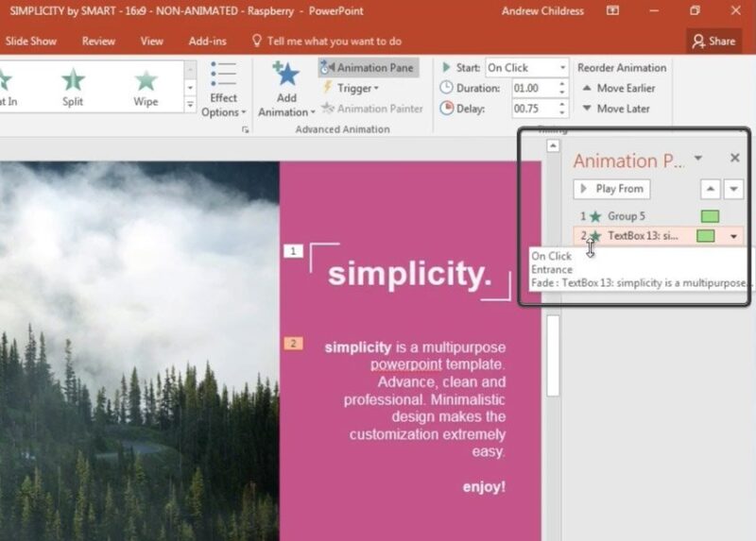Click the Delay clock icon
This screenshot has height=541, width=756.
[446, 108]
